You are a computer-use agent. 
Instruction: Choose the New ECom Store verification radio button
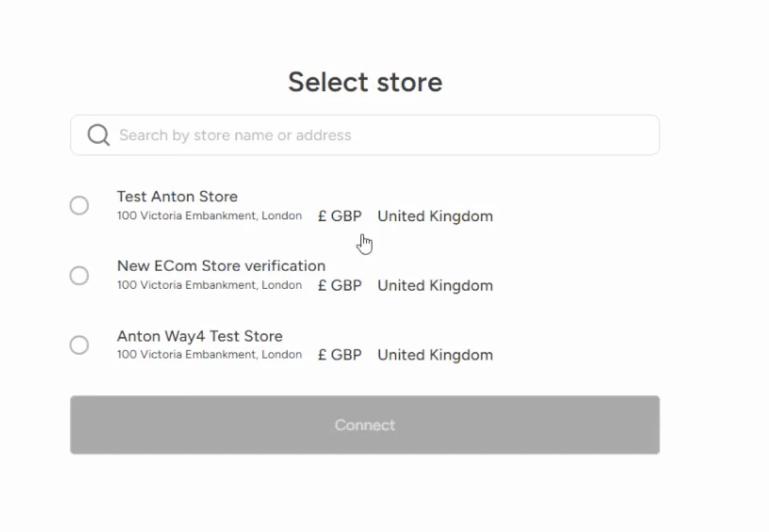[79, 276]
